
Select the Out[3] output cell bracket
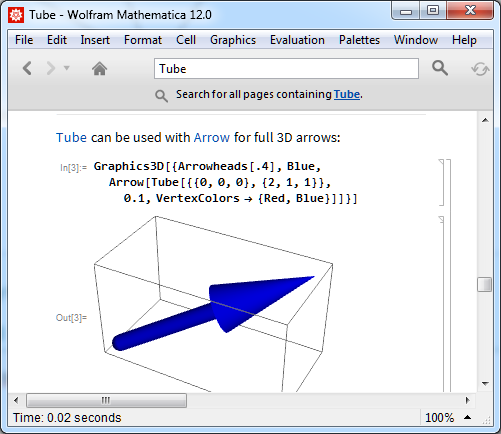pos(441,303)
